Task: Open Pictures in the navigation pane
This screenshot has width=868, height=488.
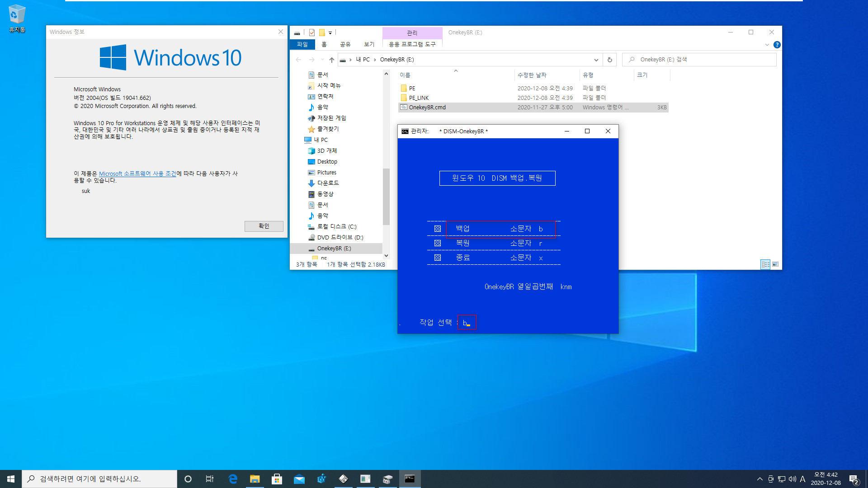Action: 326,172
